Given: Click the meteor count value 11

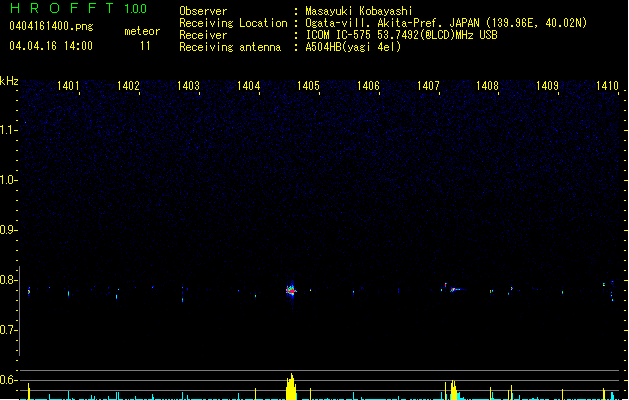Looking at the screenshot, I should coord(145,46).
